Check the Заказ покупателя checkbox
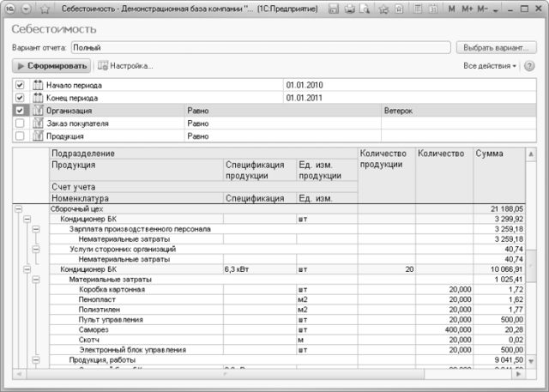Screen dimensions: 549x392 [x=20, y=124]
